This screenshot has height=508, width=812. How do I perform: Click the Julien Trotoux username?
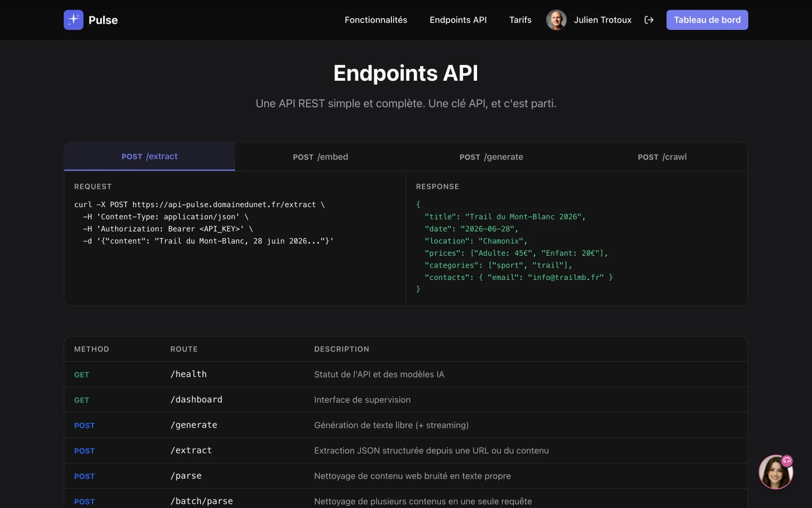tap(602, 20)
